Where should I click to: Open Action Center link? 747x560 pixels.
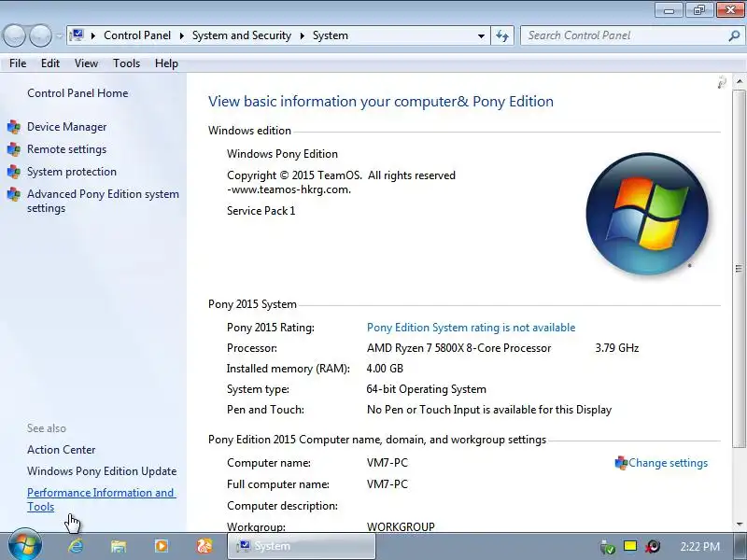coord(61,450)
